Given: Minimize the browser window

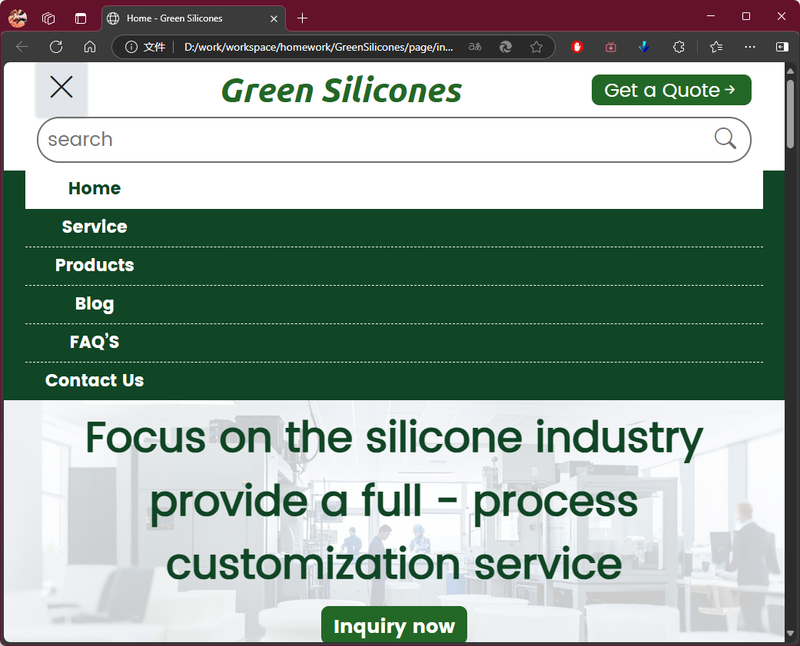Looking at the screenshot, I should 711,16.
